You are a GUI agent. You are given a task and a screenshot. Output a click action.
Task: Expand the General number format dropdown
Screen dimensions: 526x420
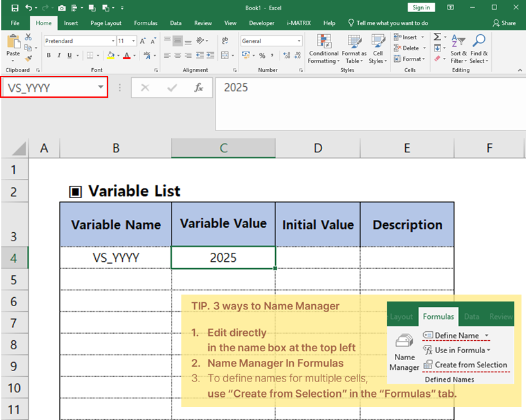coord(299,41)
